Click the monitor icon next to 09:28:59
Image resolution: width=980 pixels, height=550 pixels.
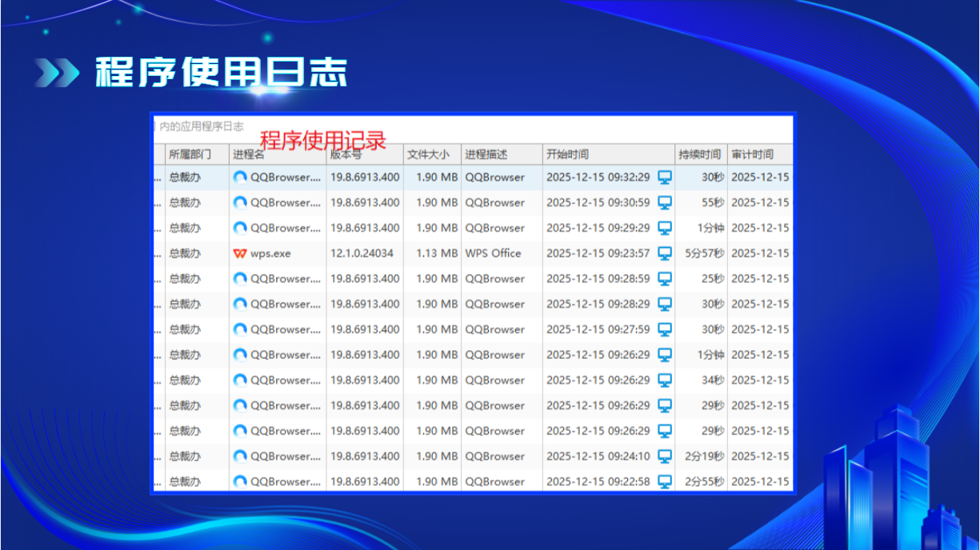tap(665, 279)
